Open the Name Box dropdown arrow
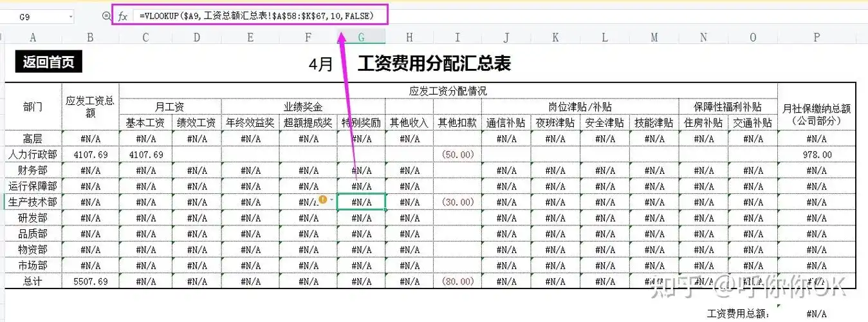868x322 pixels. click(69, 17)
